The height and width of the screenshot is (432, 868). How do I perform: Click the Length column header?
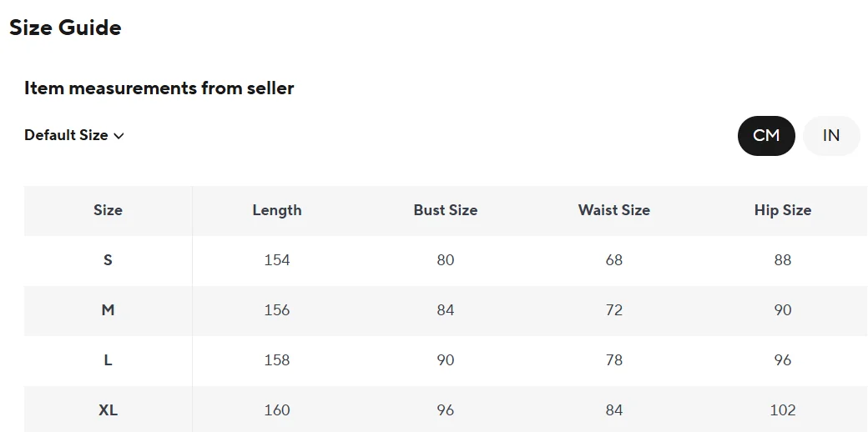pyautogui.click(x=277, y=210)
